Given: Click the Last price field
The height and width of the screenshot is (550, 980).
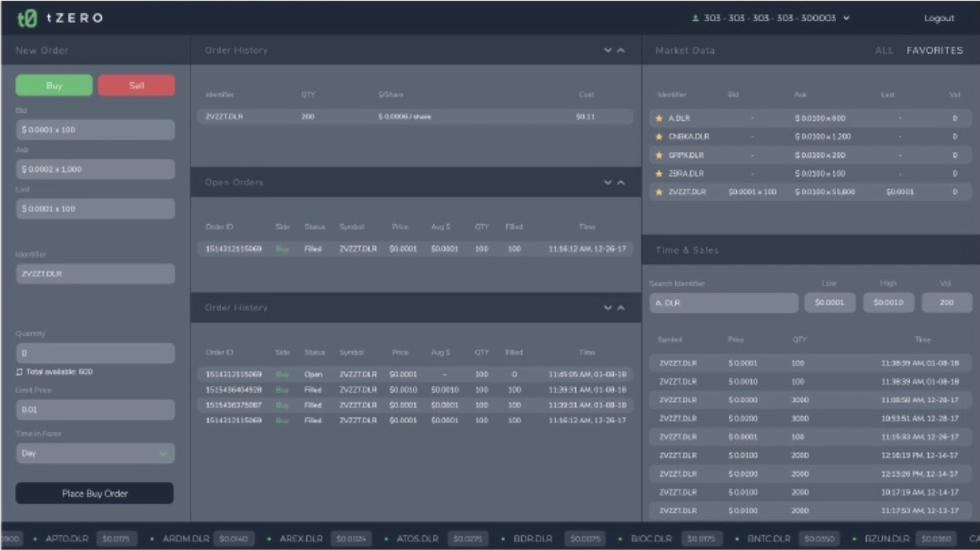Looking at the screenshot, I should coord(95,209).
